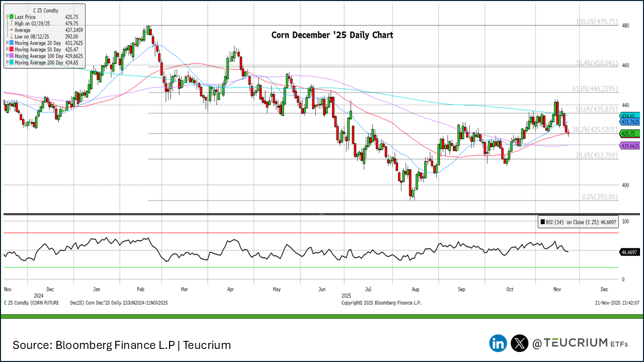Viewport: 644px width, 362px height.
Task: Expand the Moving Average 200 Day entry
Action: pos(7,62)
